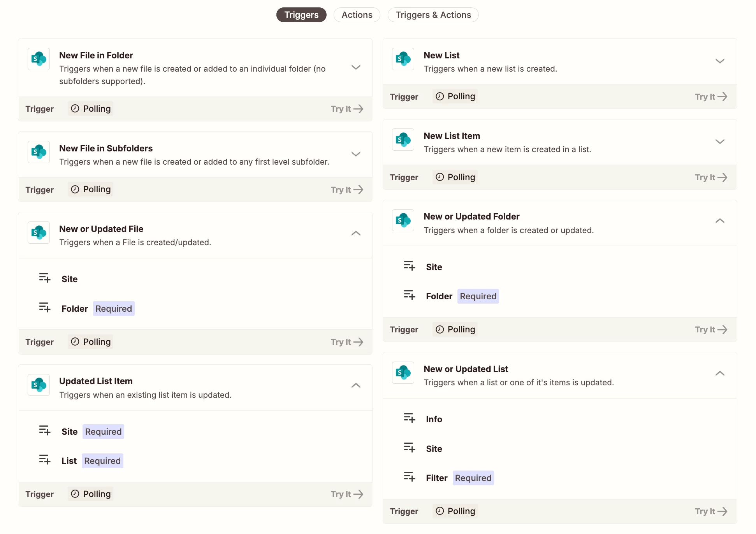Click field icon beside Site in New or Updated Folder
This screenshot has width=756, height=534.
click(x=410, y=266)
